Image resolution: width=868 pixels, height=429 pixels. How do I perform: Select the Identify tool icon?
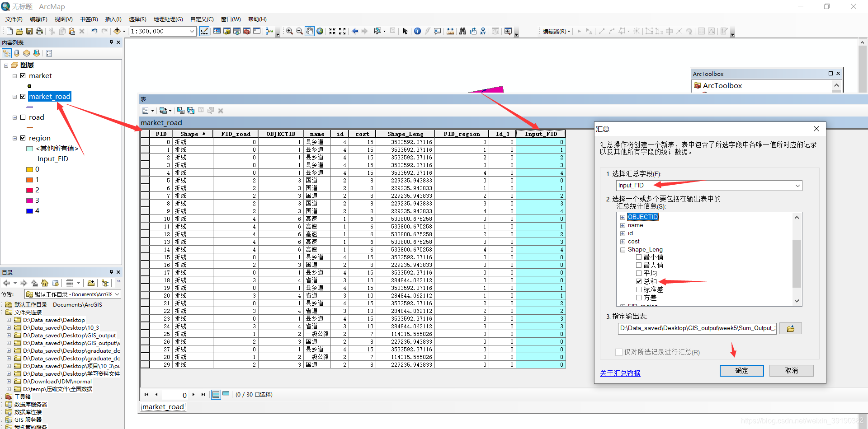[x=417, y=31]
